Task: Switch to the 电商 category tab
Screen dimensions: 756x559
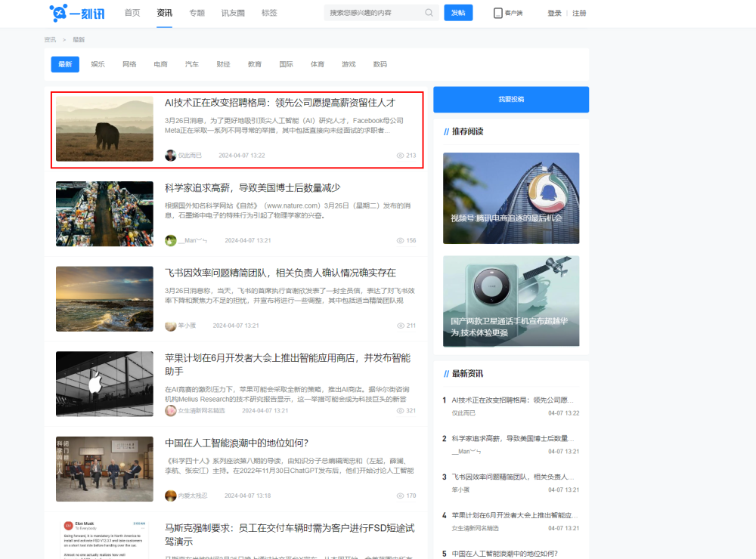Action: 160,64
